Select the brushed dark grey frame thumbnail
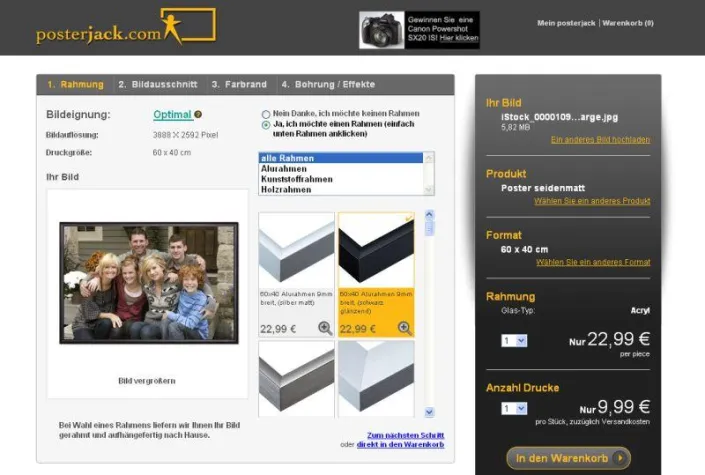 point(296,379)
